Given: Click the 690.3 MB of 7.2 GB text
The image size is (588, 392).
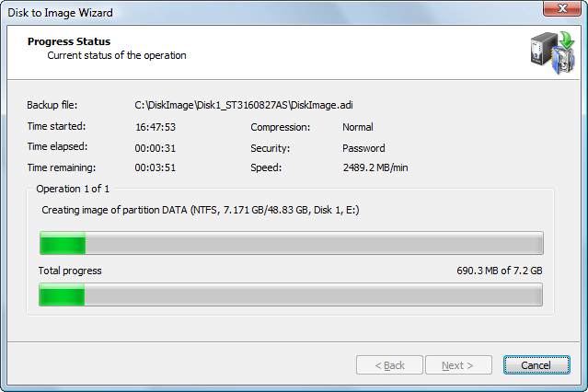Looking at the screenshot, I should tap(500, 271).
